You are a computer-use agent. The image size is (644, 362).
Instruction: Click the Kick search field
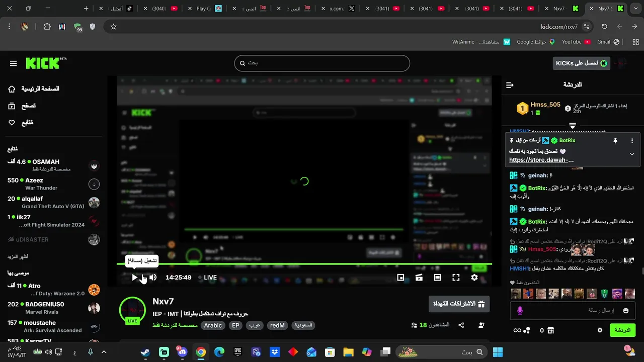pyautogui.click(x=322, y=63)
